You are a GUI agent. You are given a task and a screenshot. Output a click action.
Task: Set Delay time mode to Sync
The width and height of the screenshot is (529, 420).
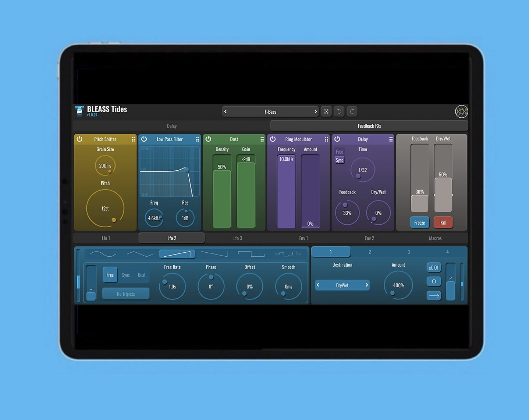click(340, 160)
